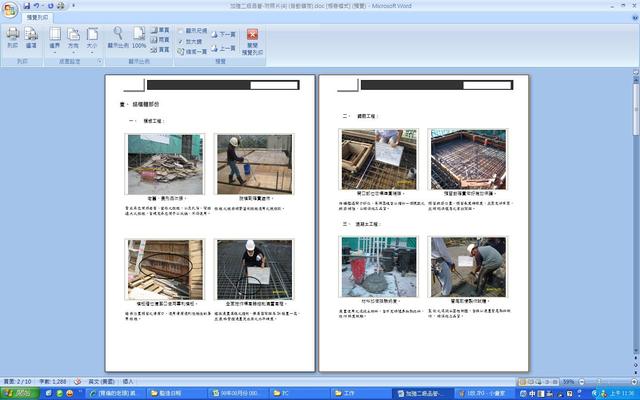Open page setup (版面設定) dialog launcher

pyautogui.click(x=99, y=62)
